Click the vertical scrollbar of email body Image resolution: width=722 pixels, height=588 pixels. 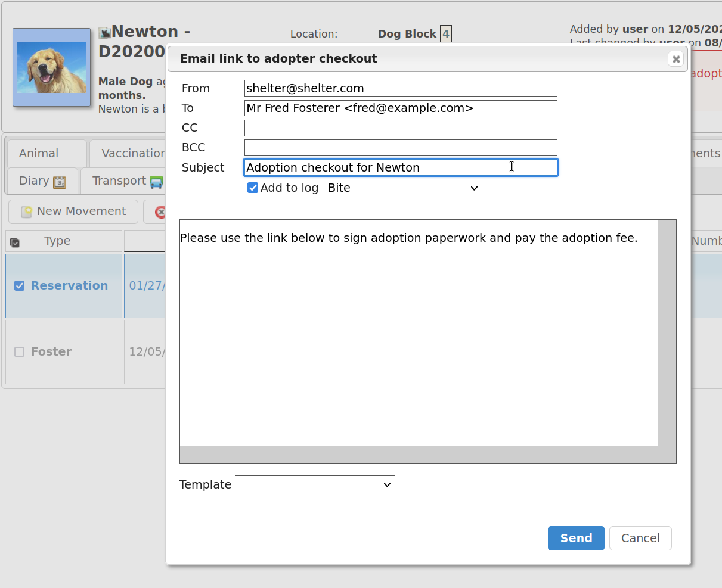point(667,332)
